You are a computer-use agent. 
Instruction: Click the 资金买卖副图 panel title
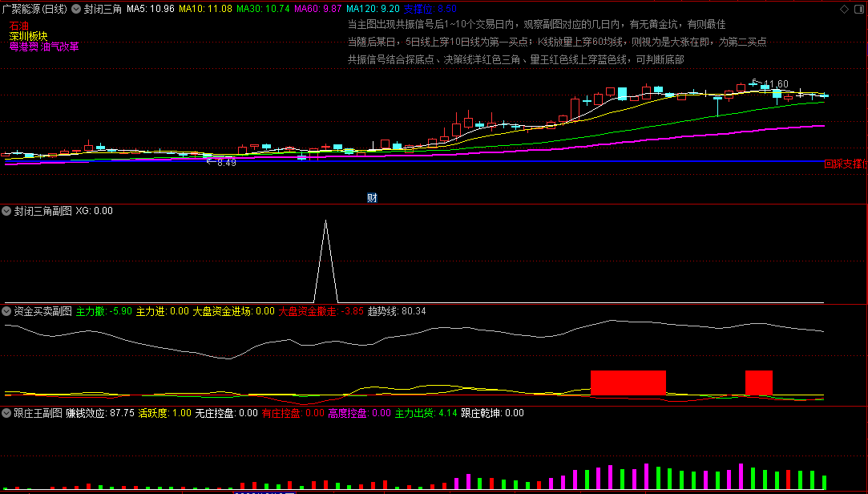coord(42,311)
